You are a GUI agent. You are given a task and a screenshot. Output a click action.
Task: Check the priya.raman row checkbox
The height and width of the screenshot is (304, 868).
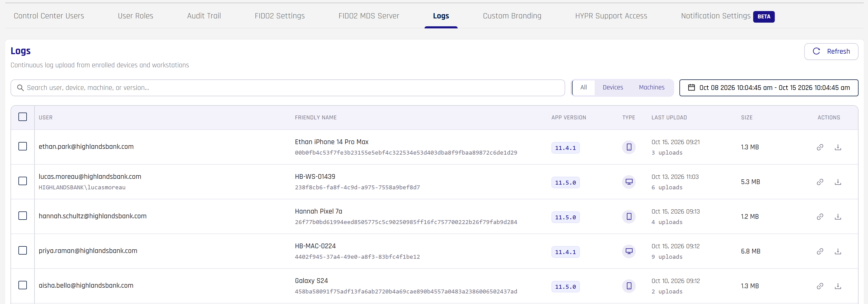[23, 250]
